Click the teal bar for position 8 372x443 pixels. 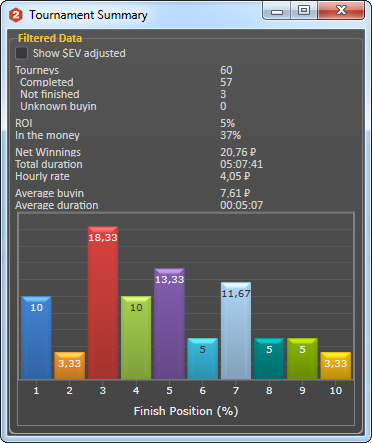[269, 358]
